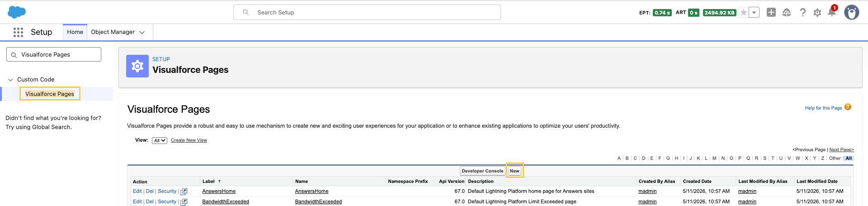Open Trailhead guidance center icon

click(787, 13)
